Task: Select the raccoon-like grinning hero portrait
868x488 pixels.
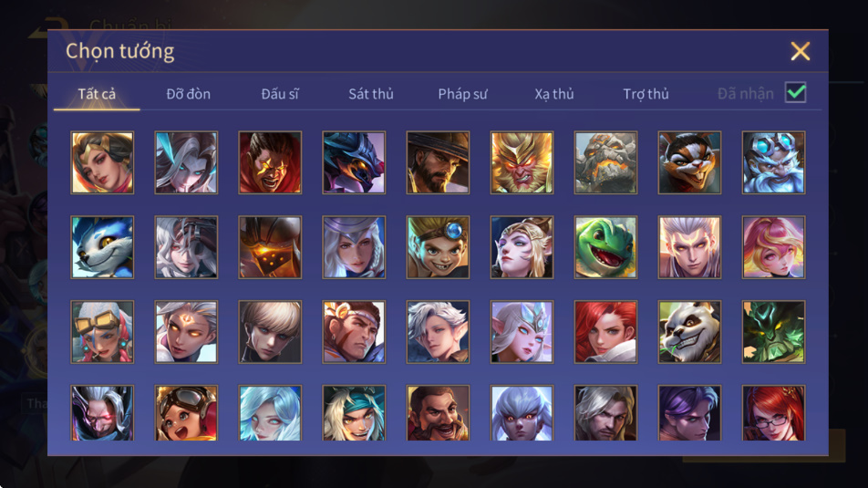Action: click(689, 162)
